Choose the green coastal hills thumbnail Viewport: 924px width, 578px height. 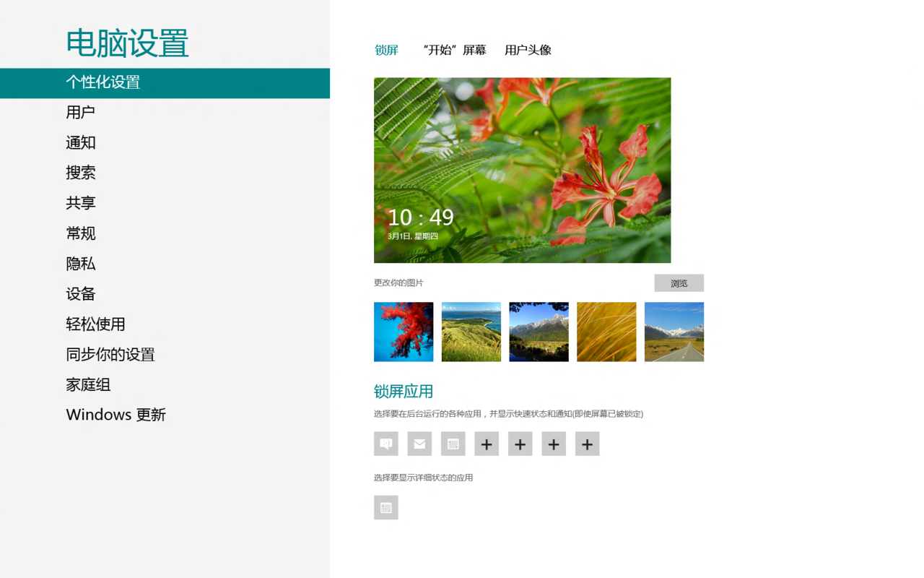(471, 332)
